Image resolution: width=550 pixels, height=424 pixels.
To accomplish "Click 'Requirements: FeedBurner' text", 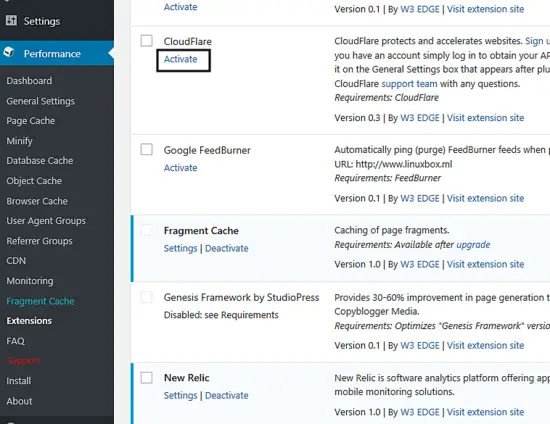I will [x=388, y=178].
